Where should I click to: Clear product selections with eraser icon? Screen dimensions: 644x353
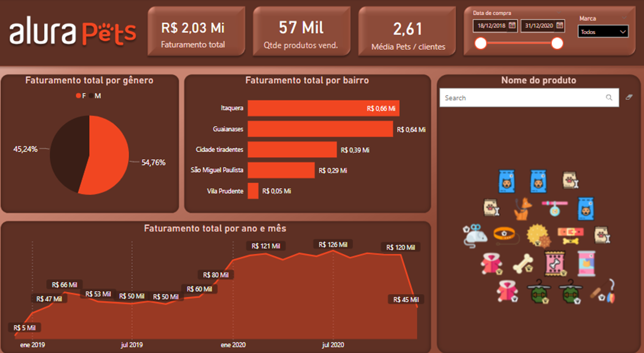coord(629,97)
